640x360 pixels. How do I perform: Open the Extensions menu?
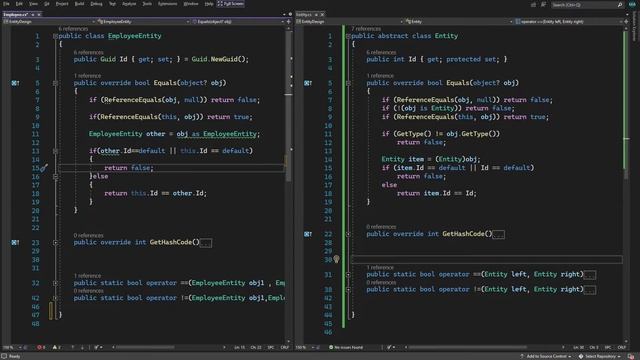click(167, 4)
